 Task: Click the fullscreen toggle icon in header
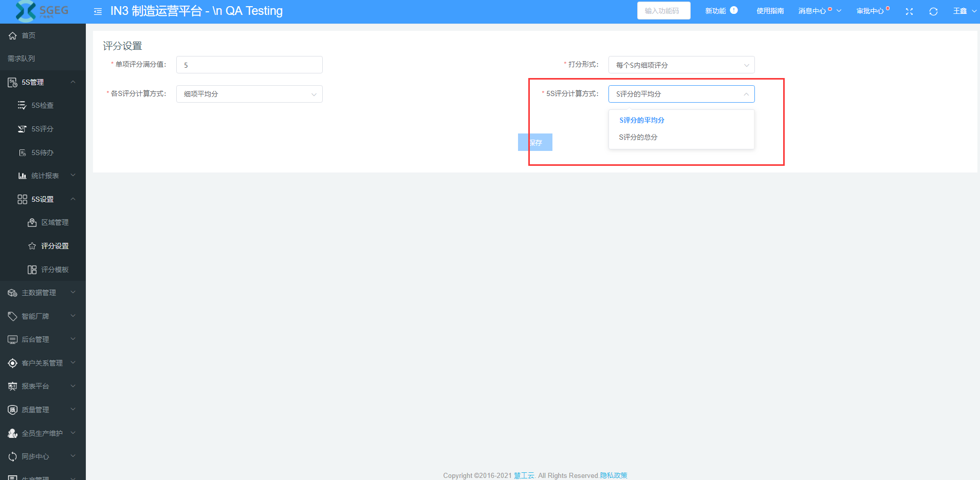point(909,11)
